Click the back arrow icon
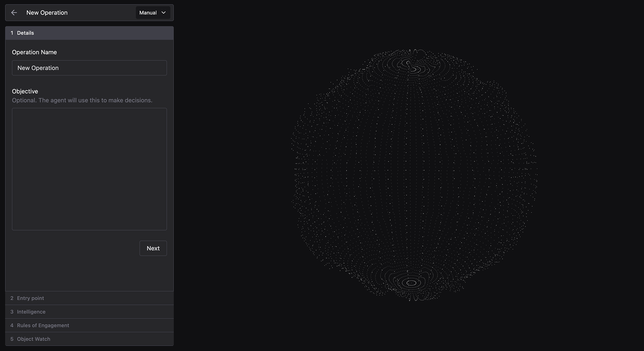Screen dimensions: 644x351 pos(14,13)
